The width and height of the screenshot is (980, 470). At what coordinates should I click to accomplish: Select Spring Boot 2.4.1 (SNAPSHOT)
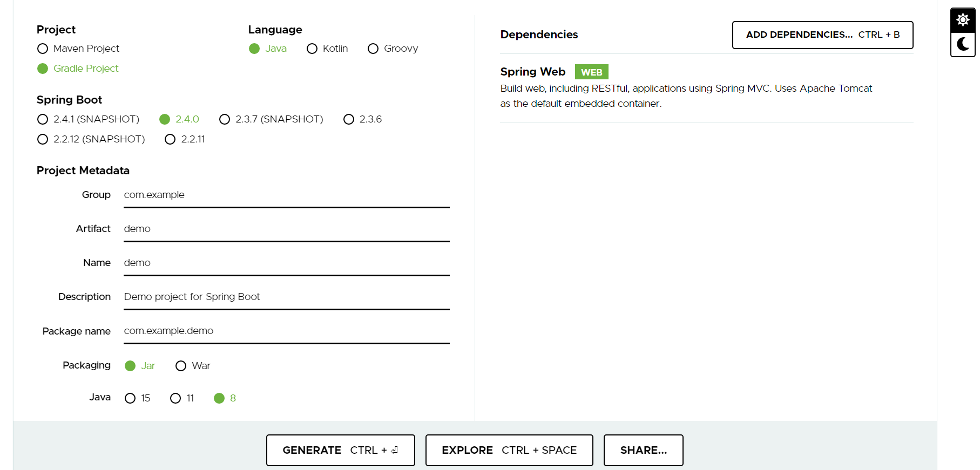(89, 119)
